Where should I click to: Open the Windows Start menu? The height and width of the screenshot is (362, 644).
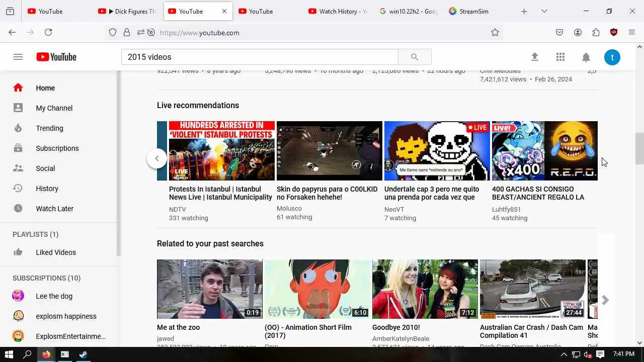tap(9, 354)
